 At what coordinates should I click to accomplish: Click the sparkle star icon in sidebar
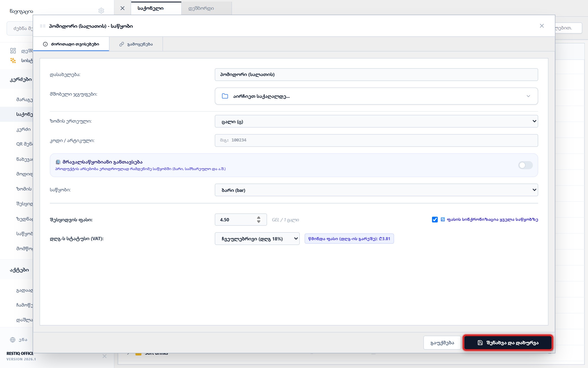pos(13,60)
